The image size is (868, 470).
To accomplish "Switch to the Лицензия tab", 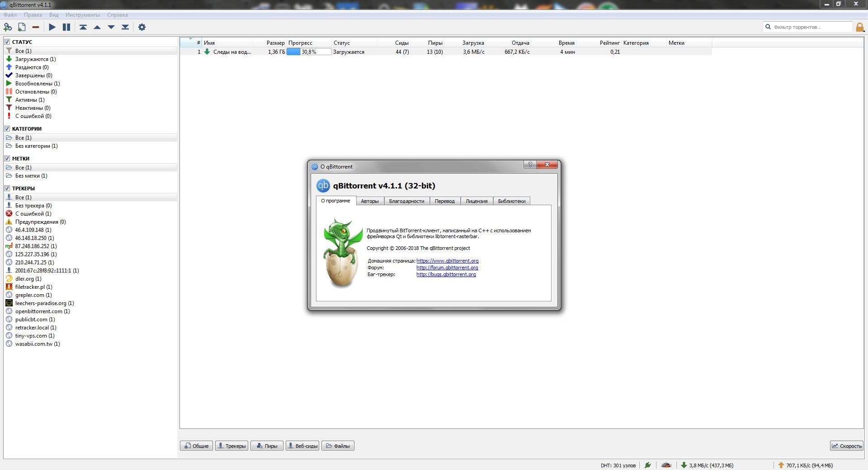I will coord(476,201).
